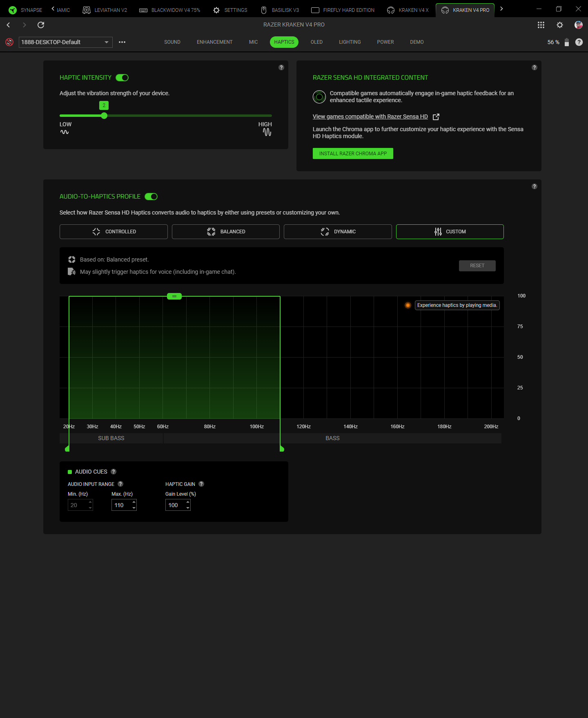Open the Enhancement section

tap(215, 42)
